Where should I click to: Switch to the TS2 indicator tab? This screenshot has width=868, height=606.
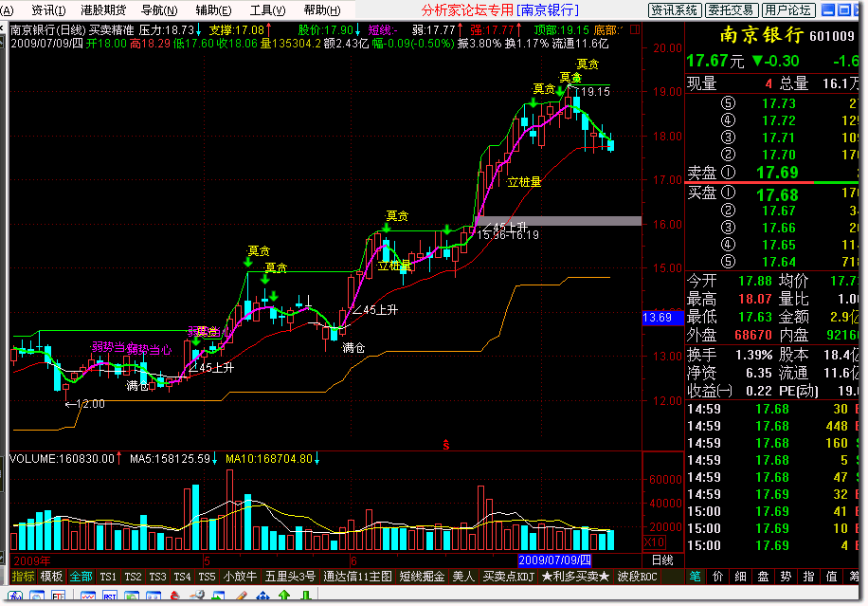pos(133,577)
